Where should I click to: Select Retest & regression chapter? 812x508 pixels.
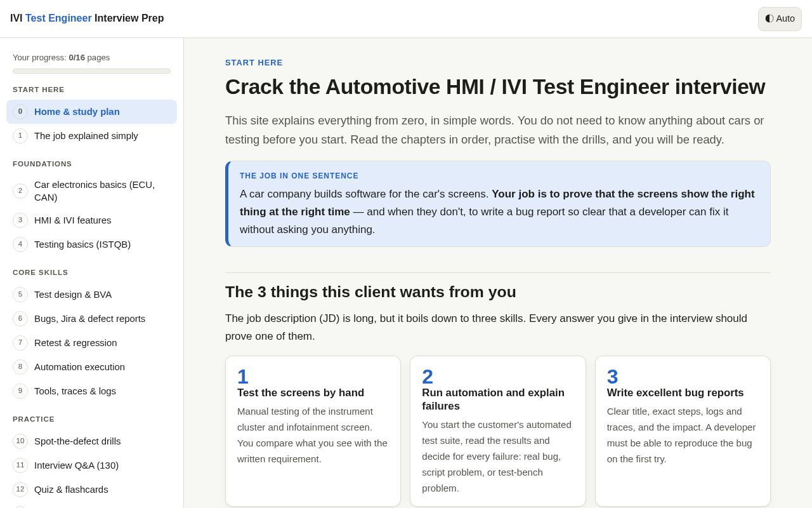91,343
